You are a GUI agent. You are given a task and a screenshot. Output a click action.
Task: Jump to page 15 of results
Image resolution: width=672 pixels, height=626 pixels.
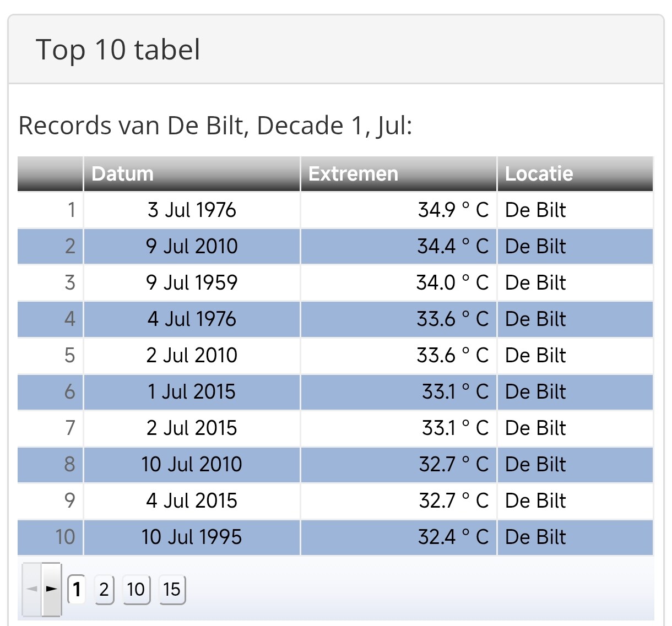point(172,589)
